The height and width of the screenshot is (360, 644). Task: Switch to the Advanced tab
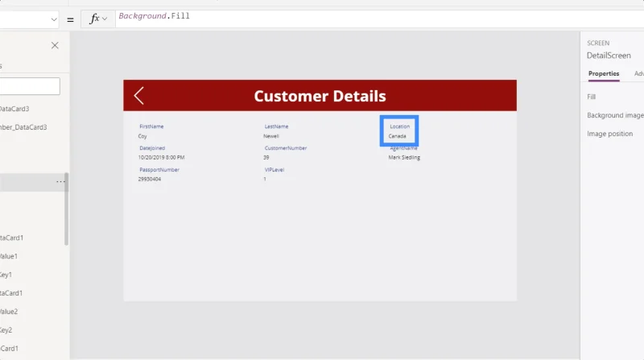click(x=638, y=73)
